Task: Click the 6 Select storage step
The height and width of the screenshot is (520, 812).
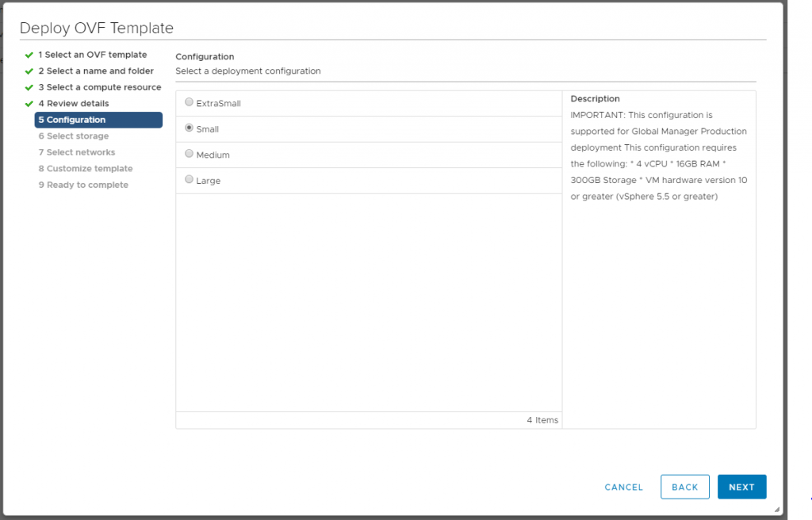Action: pos(73,136)
